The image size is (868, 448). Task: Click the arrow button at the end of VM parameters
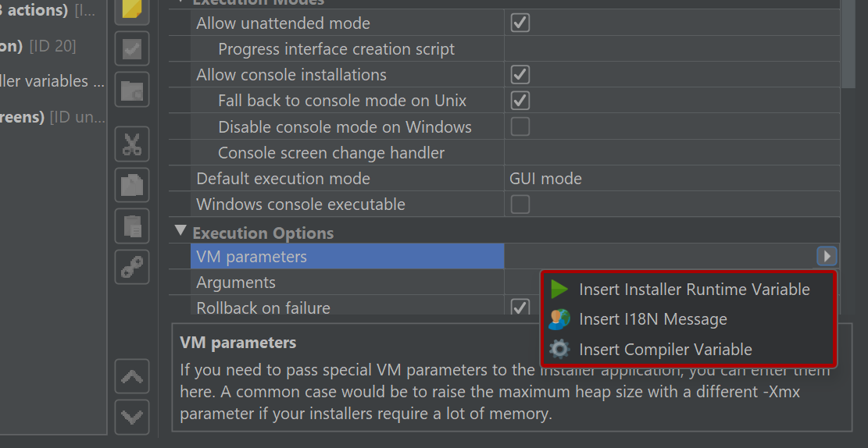[827, 256]
